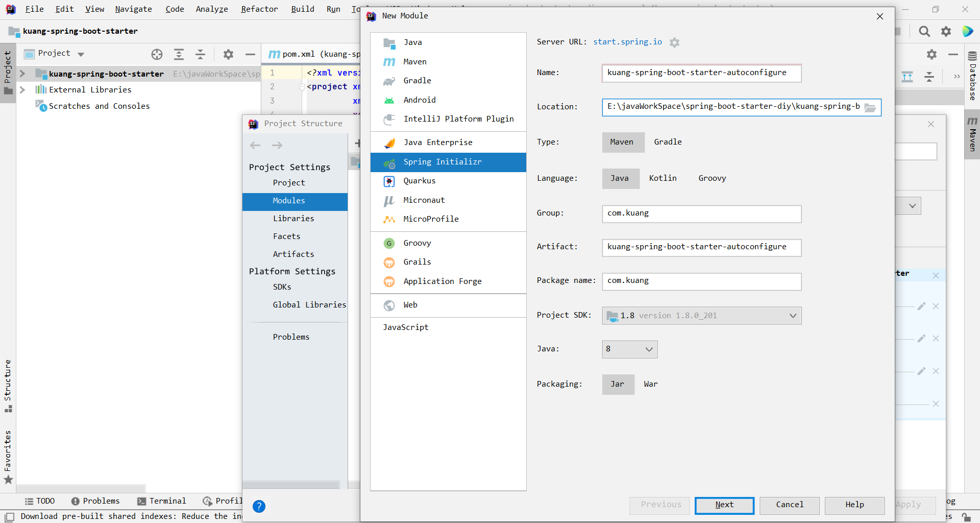Click the Artifact input field
Viewport: 980px width, 523px height.
pos(701,247)
